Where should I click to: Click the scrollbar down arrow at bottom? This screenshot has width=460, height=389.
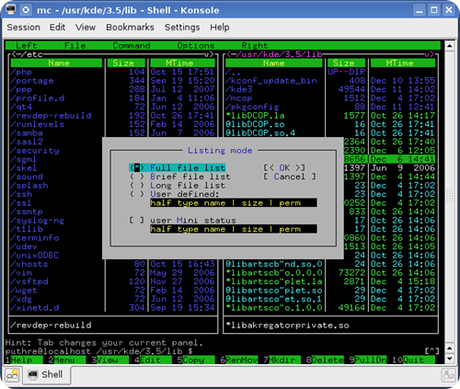(449, 359)
